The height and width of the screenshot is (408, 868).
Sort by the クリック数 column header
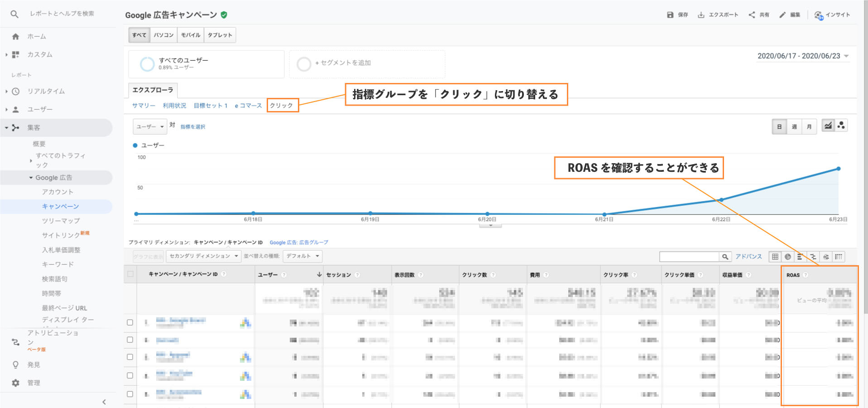coord(475,275)
